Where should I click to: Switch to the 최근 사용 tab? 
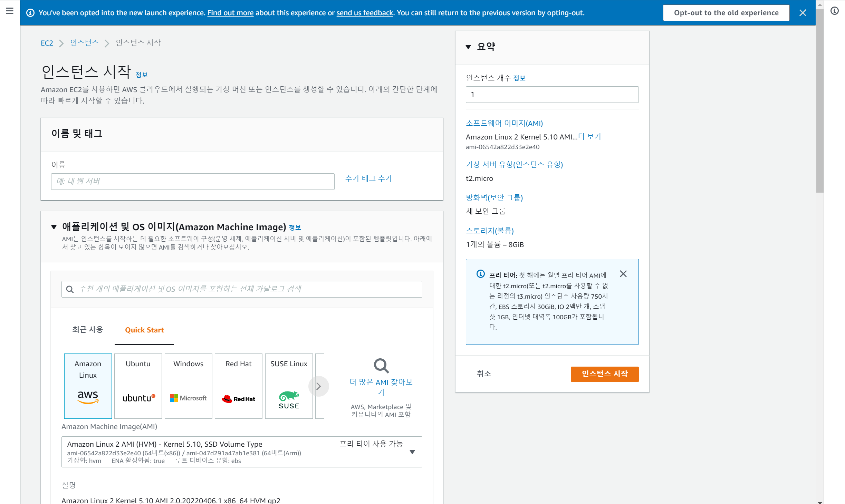click(87, 330)
